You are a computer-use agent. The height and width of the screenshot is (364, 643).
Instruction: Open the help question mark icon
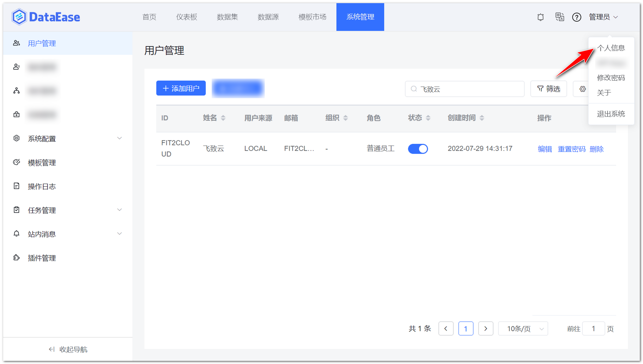pos(576,17)
